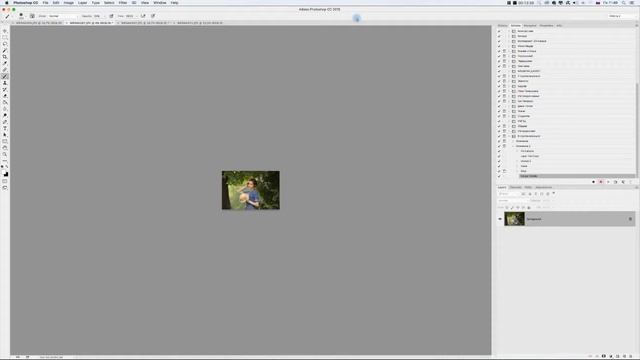Click Stop button in Actions panel
Viewport: 640px width, 360px height.
click(593, 182)
